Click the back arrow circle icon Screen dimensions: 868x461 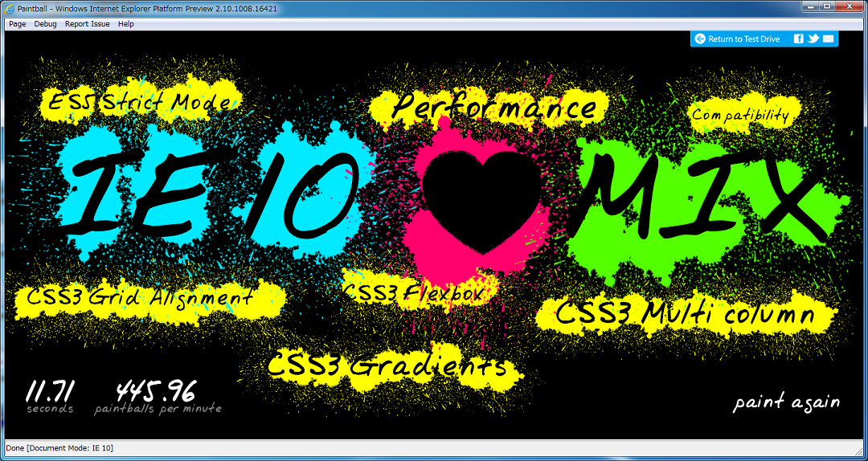pos(700,39)
